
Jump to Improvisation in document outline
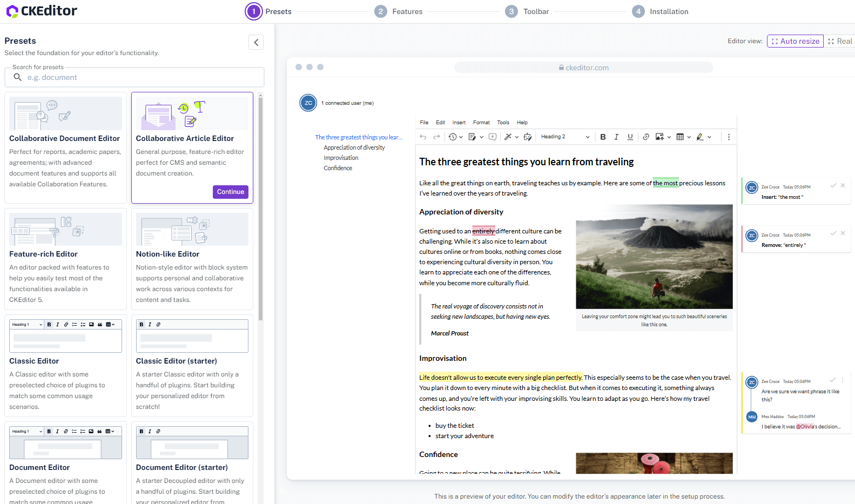click(341, 158)
